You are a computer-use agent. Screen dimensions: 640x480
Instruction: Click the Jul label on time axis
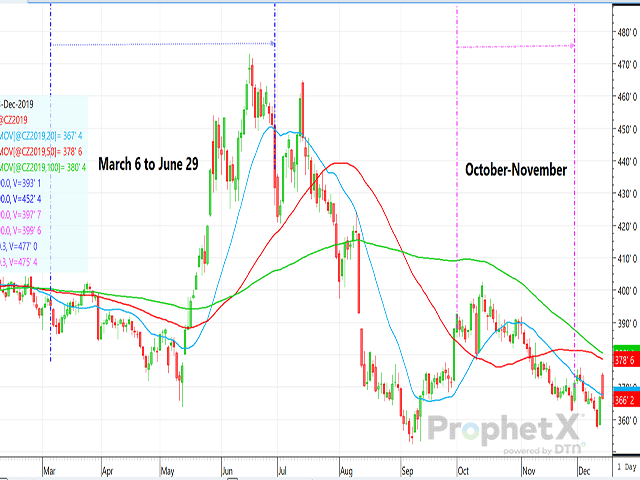(x=282, y=471)
